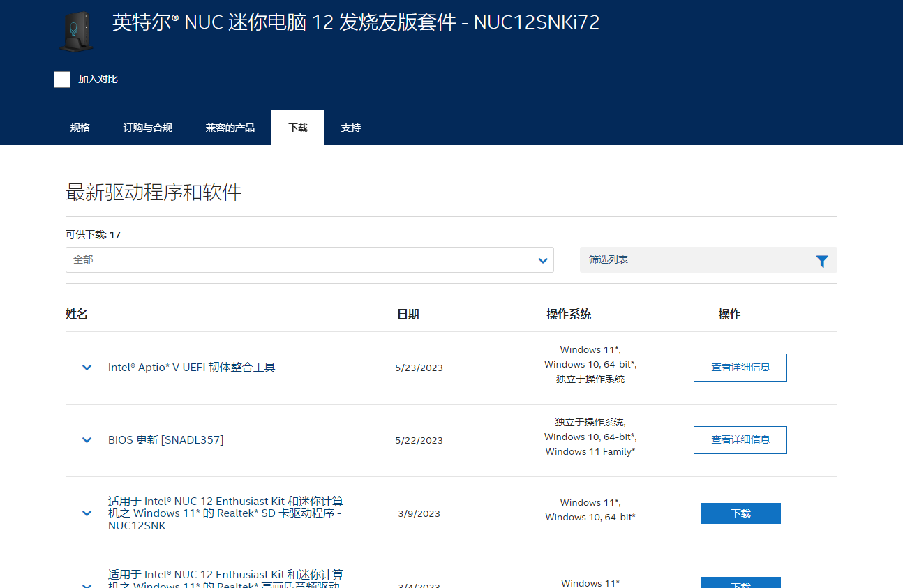Click the date 3/9/2023
This screenshot has height=588, width=903.
click(419, 513)
